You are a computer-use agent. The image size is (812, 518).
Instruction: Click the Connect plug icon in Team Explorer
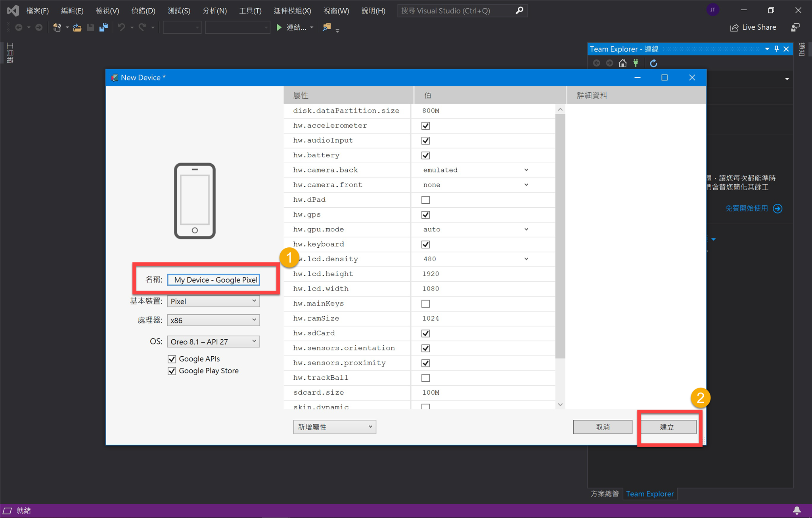coord(636,63)
